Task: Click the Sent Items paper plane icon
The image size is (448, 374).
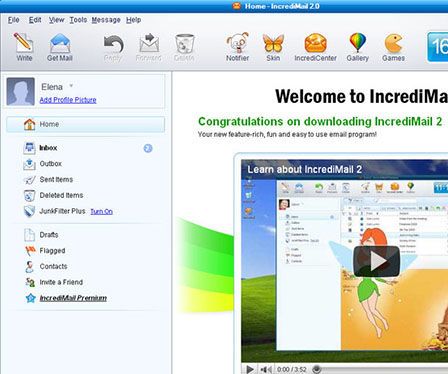Action: [29, 180]
